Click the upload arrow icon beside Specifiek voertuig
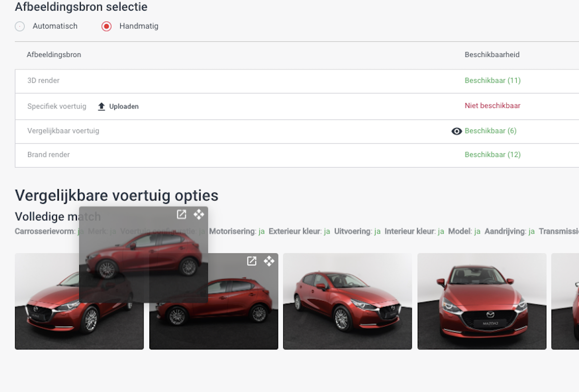 [101, 107]
